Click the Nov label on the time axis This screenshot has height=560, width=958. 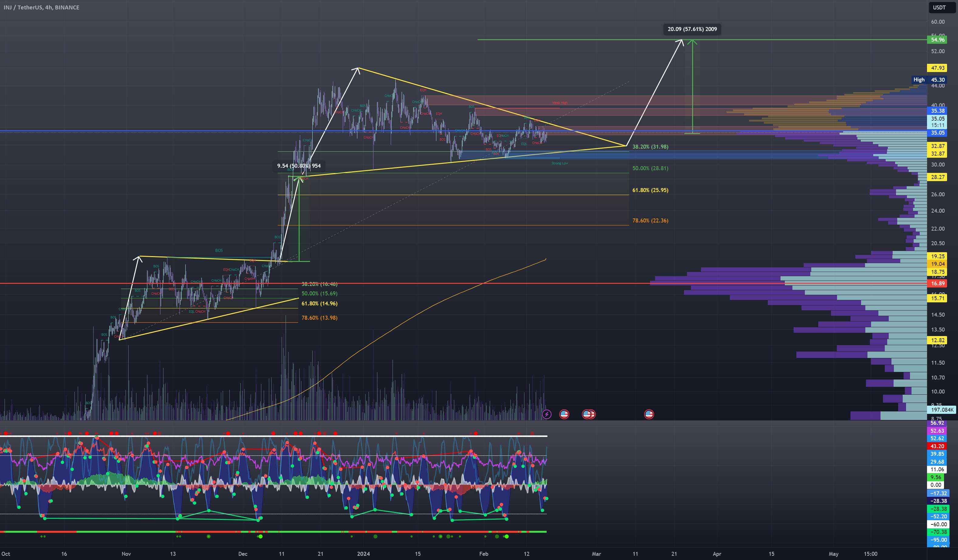point(126,554)
